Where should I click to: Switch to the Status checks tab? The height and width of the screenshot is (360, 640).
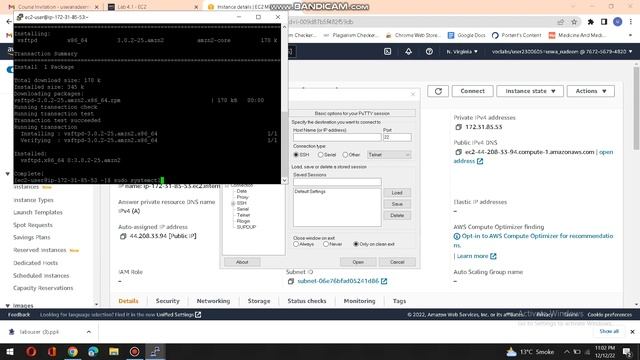point(307,301)
